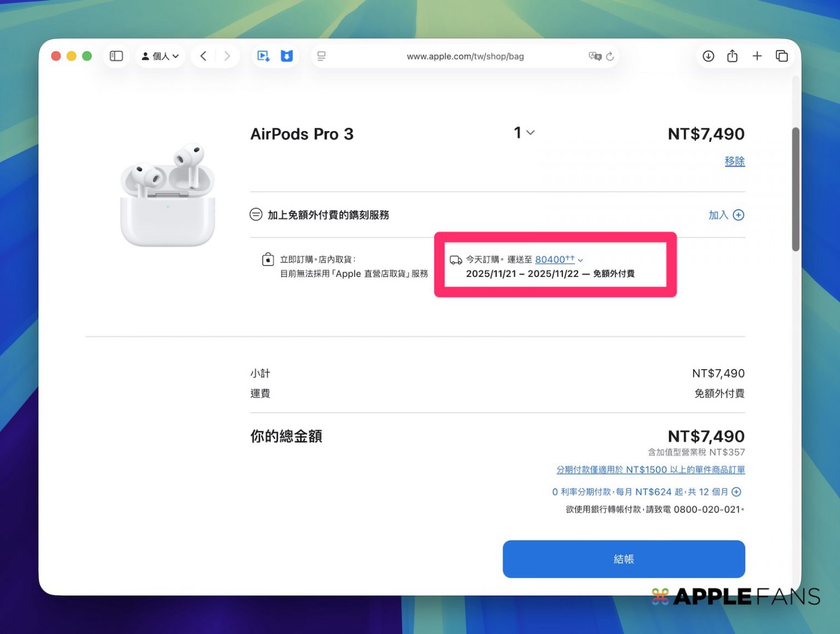Click the translate icon in address bar
The height and width of the screenshot is (634, 840).
[594, 56]
